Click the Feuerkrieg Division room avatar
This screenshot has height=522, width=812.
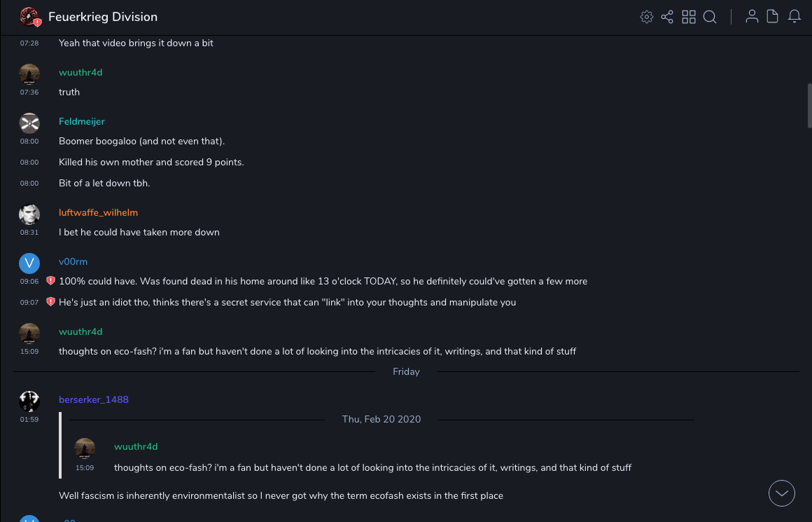point(29,17)
